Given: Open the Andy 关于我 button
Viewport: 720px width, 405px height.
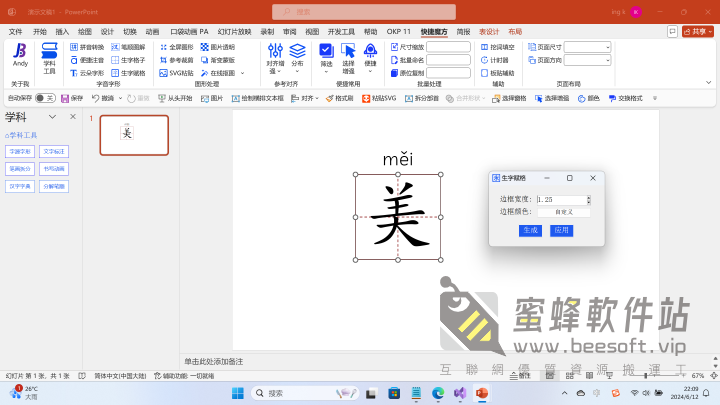Looking at the screenshot, I should tap(20, 55).
